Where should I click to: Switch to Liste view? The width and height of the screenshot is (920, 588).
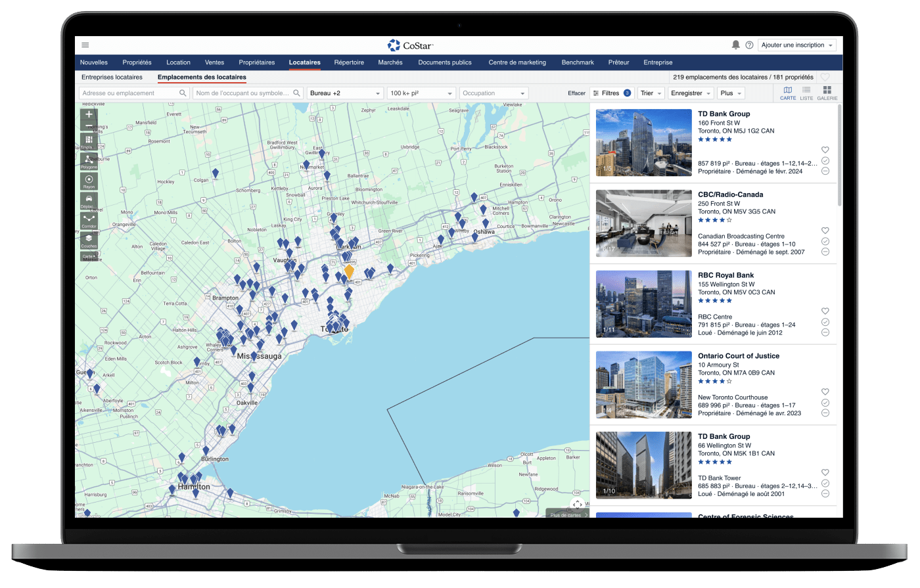coord(806,93)
